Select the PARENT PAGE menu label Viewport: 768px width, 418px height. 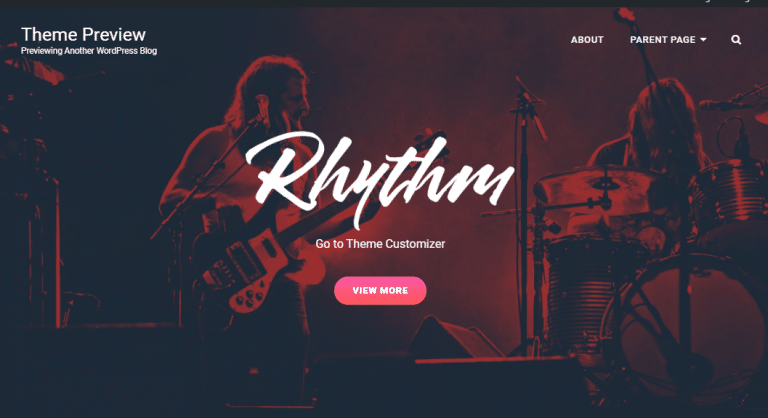pyautogui.click(x=662, y=40)
